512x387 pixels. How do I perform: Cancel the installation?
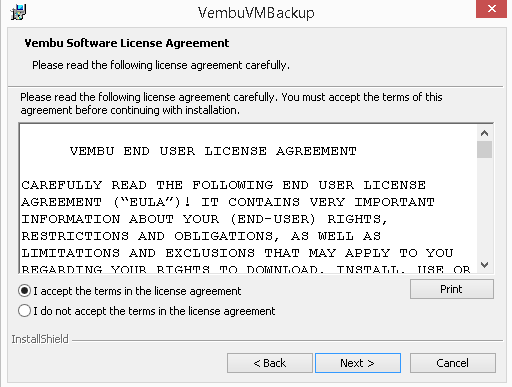pos(453,363)
